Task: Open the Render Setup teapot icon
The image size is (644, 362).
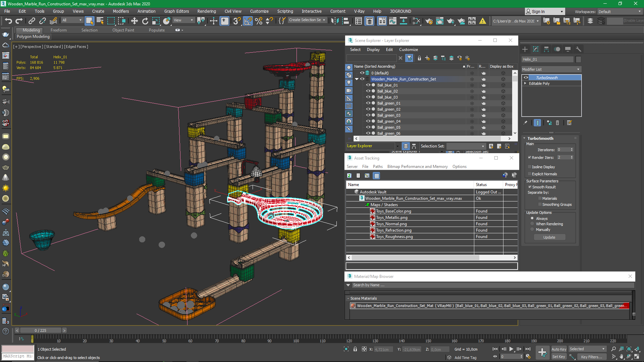Action: coord(429,21)
